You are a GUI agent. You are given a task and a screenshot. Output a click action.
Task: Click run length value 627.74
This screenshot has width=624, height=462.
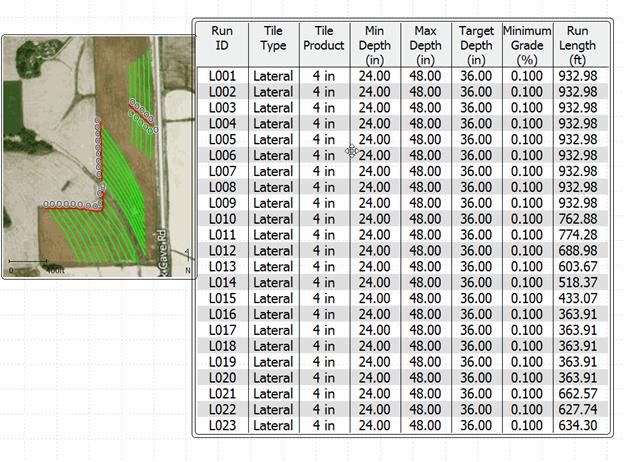[578, 410]
